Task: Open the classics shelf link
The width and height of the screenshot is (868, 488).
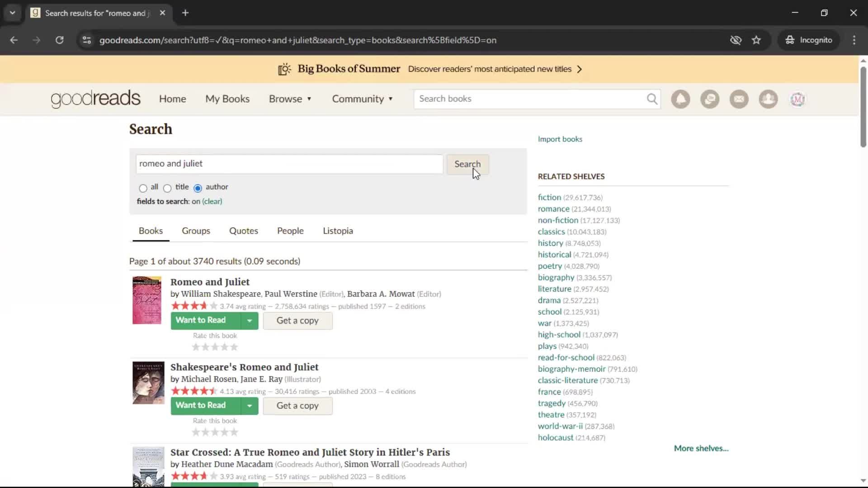Action: (551, 232)
